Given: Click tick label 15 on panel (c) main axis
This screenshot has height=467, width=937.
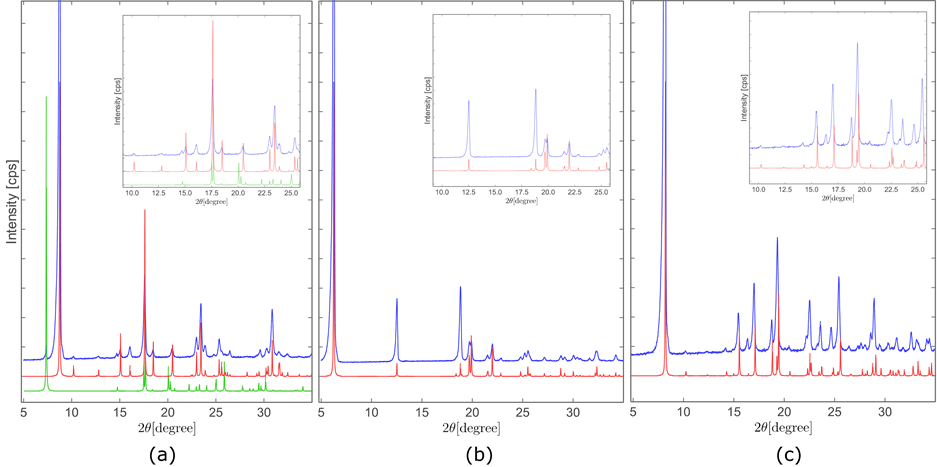Looking at the screenshot, I should [x=734, y=413].
